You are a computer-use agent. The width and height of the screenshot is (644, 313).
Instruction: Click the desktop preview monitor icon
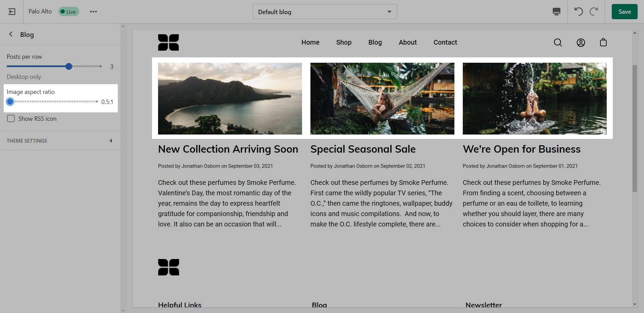click(556, 12)
